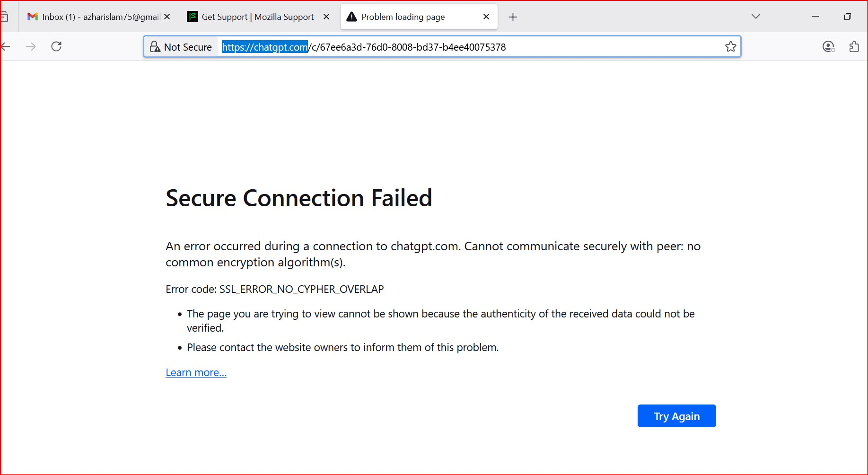This screenshot has height=475, width=868.
Task: Expand the list all tabs chevron
Action: click(x=755, y=17)
